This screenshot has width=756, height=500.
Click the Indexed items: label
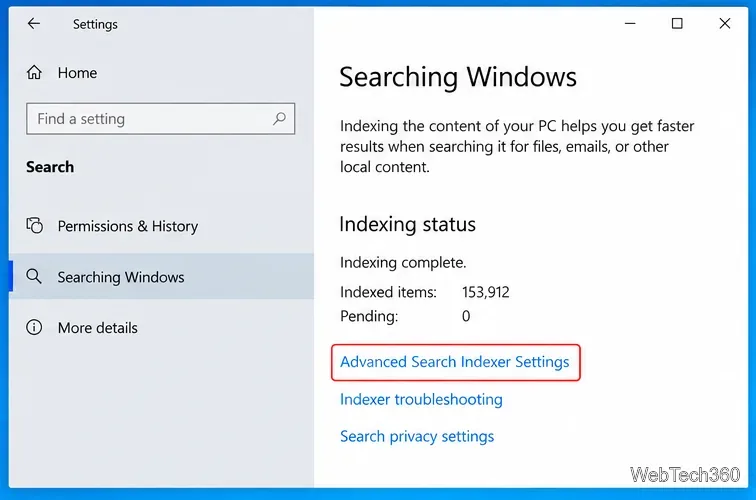pos(388,292)
